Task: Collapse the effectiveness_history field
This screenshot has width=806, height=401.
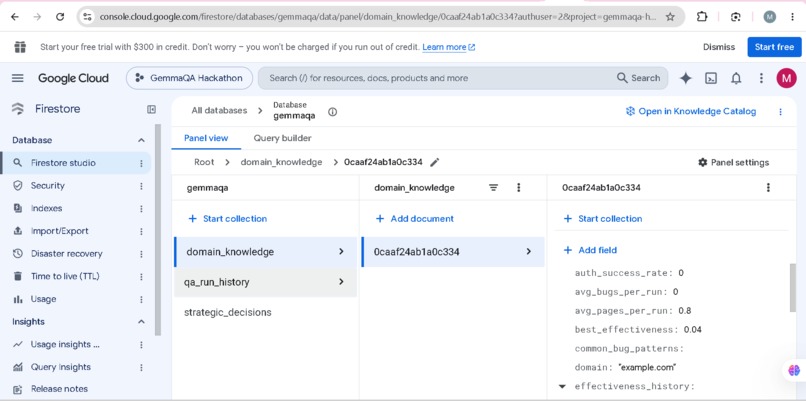Action: (562, 387)
